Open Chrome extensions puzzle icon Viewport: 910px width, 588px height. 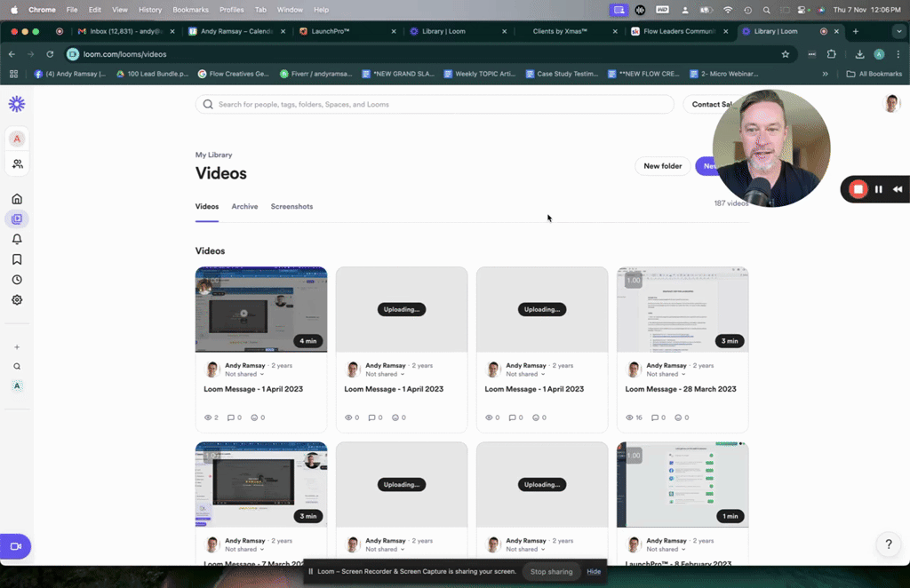point(831,54)
